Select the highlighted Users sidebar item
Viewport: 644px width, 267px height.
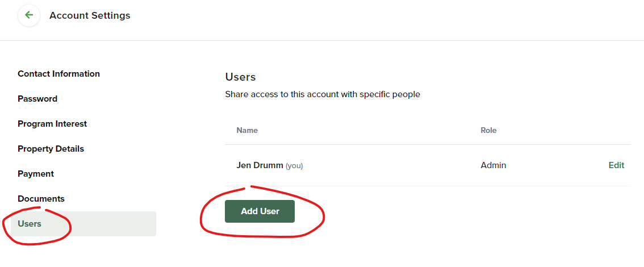click(x=83, y=224)
